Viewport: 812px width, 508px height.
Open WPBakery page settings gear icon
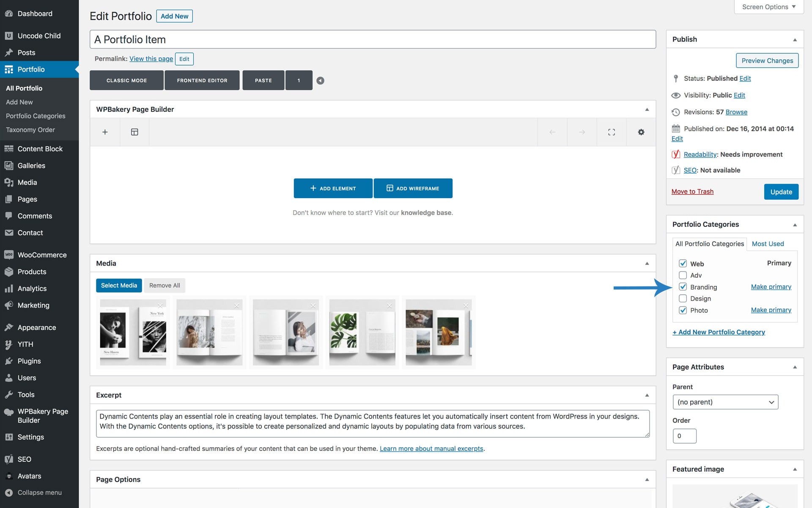(641, 132)
